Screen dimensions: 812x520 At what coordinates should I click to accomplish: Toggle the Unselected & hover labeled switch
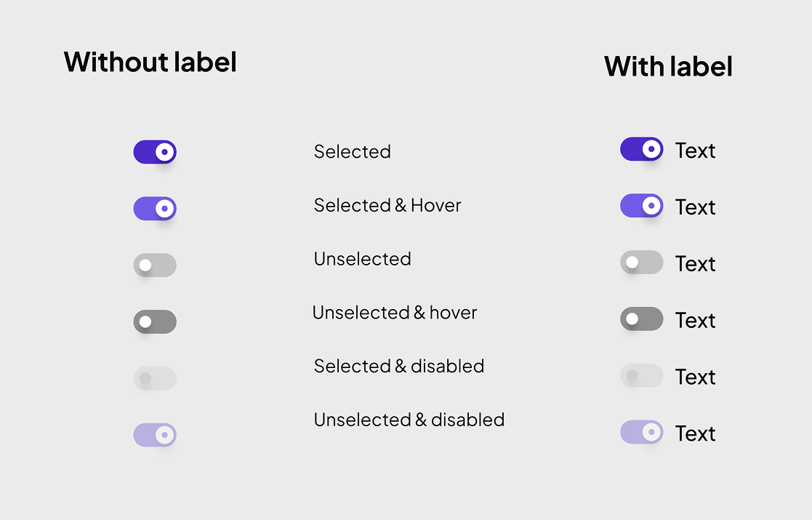click(x=642, y=319)
